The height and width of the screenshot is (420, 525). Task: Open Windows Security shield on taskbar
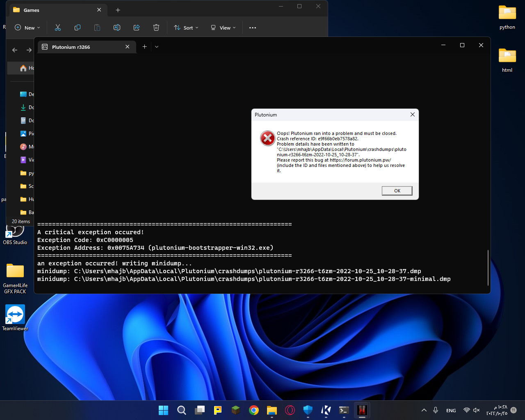[308, 410]
